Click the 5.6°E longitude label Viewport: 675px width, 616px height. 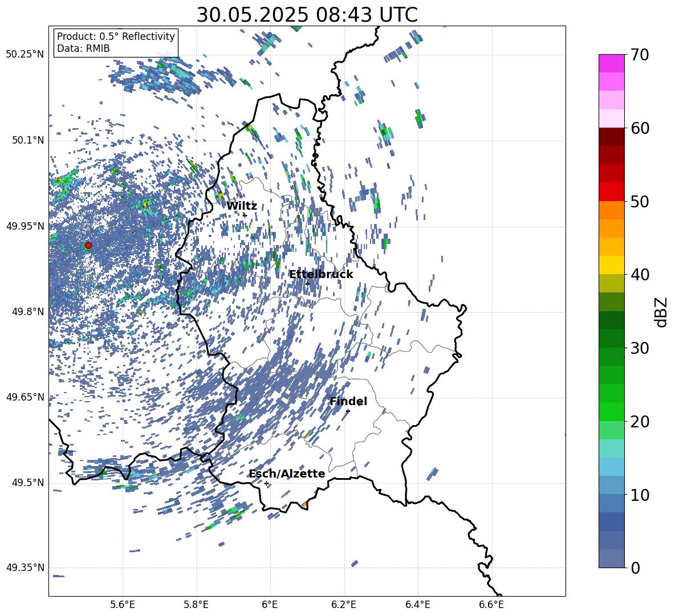123,605
